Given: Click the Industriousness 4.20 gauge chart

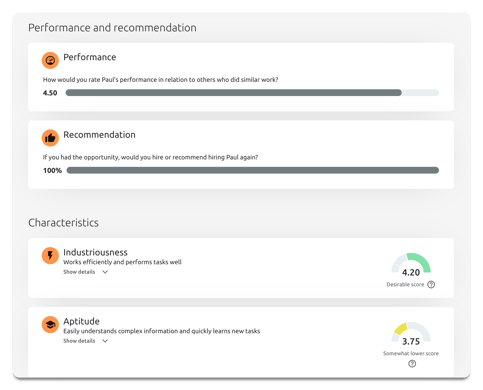Looking at the screenshot, I should coord(411,265).
